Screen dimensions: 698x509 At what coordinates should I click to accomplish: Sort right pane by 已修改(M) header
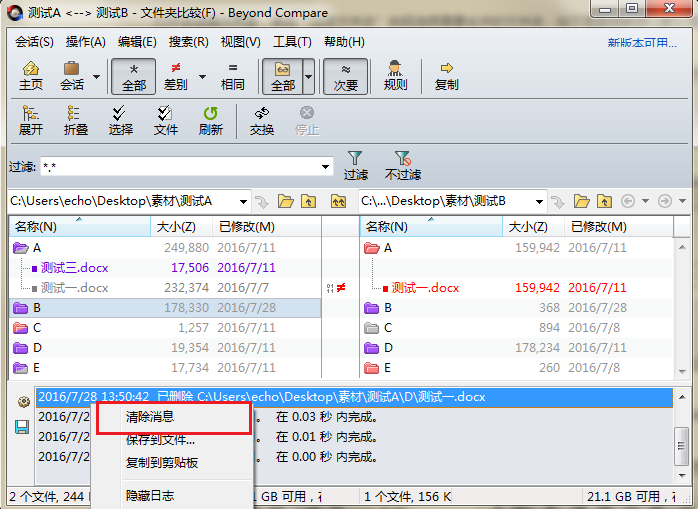point(618,227)
